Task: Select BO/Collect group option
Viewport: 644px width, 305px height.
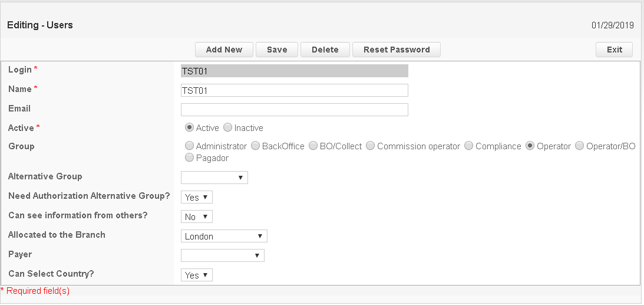Action: pos(313,146)
